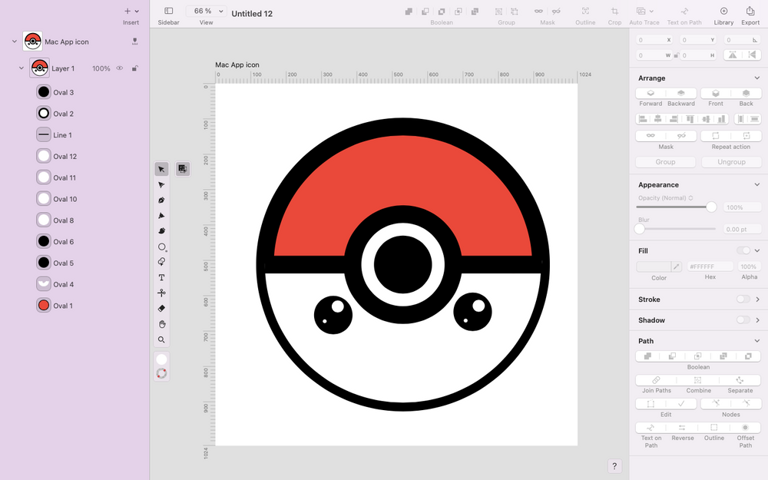Select the Scissors tool

tap(161, 293)
